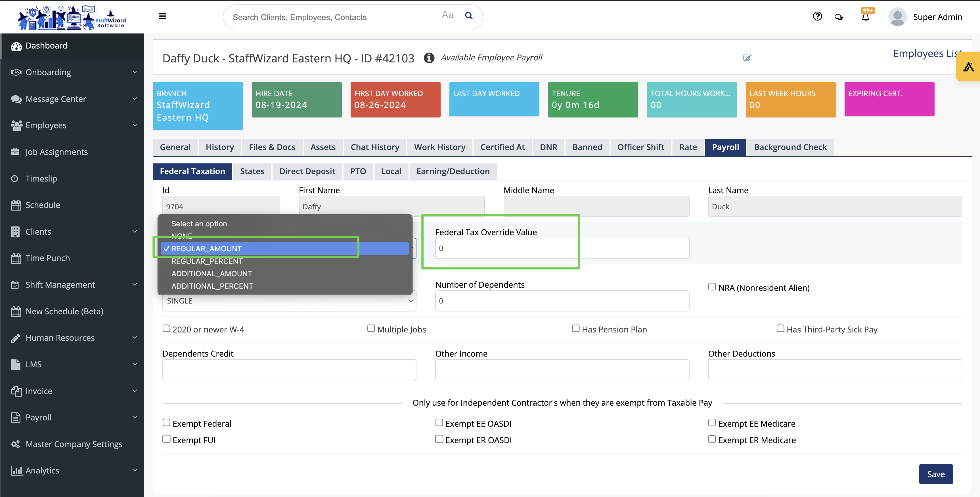Open the SINGLE filing status dropdown
Viewport: 980px width, 497px height.
[289, 301]
